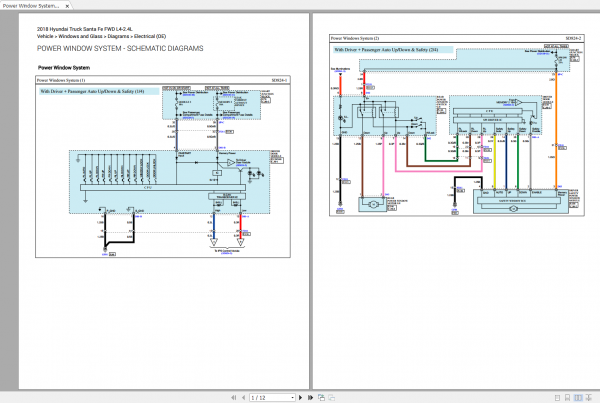600x403 pixels.
Task: Select the 'Power Window System...' document tab
Action: pyautogui.click(x=31, y=6)
